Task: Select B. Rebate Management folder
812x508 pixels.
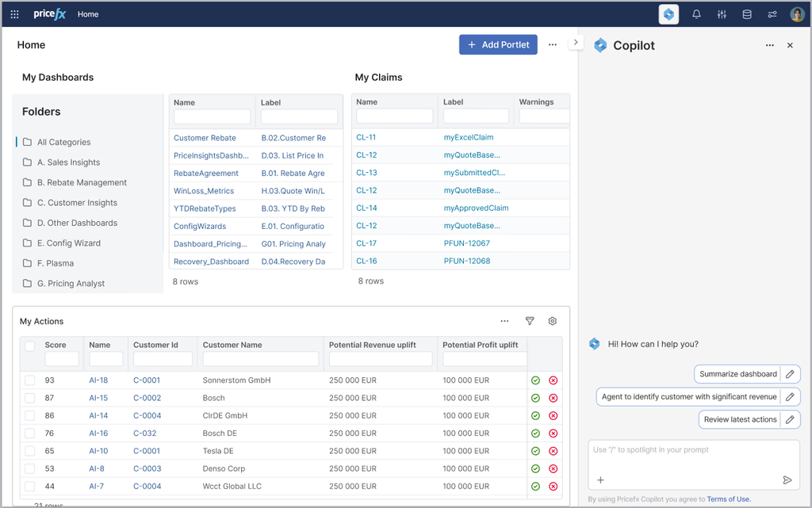Action: 82,182
